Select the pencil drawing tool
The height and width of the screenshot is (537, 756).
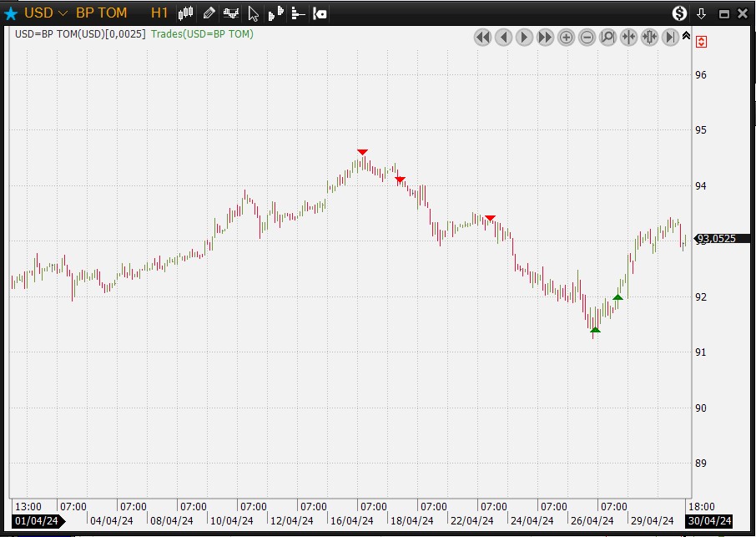pyautogui.click(x=209, y=13)
